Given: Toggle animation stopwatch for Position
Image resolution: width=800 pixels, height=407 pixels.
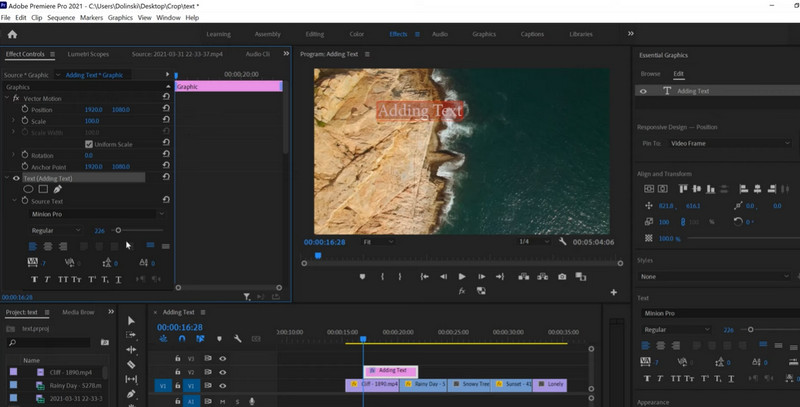Looking at the screenshot, I should pos(24,109).
